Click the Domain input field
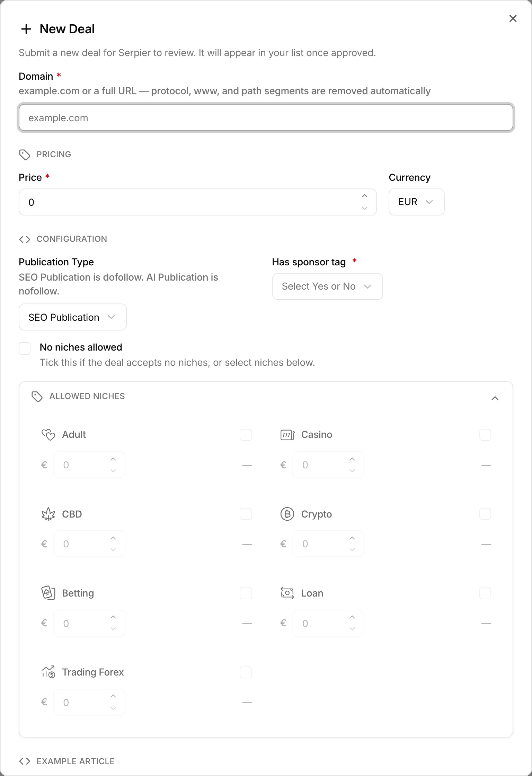 coord(266,118)
